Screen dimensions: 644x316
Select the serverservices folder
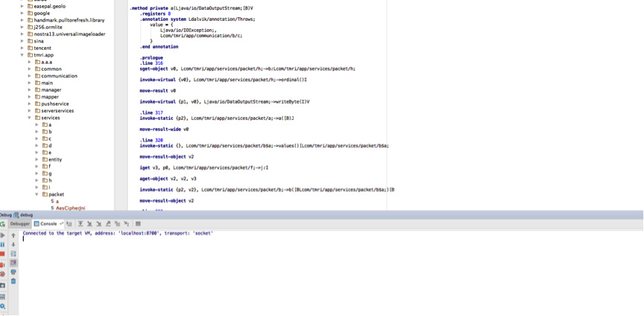click(57, 111)
